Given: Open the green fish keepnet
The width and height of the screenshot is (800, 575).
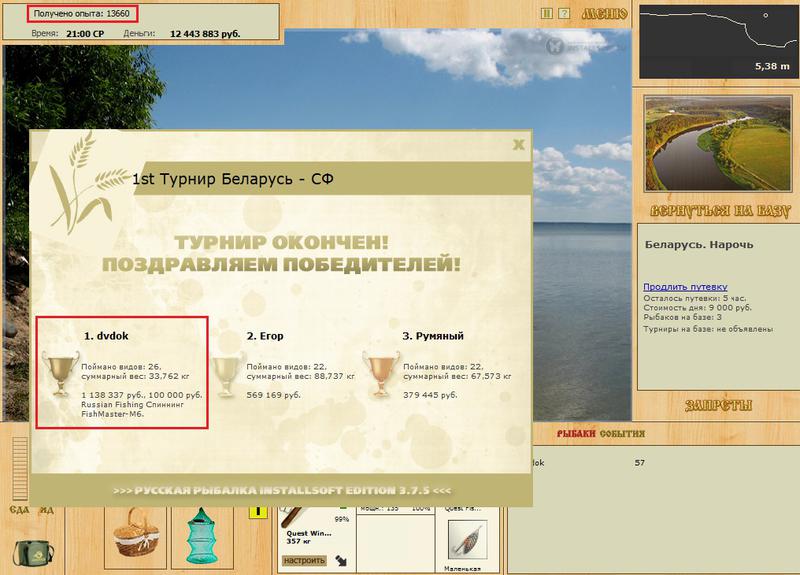Looking at the screenshot, I should coord(203,536).
